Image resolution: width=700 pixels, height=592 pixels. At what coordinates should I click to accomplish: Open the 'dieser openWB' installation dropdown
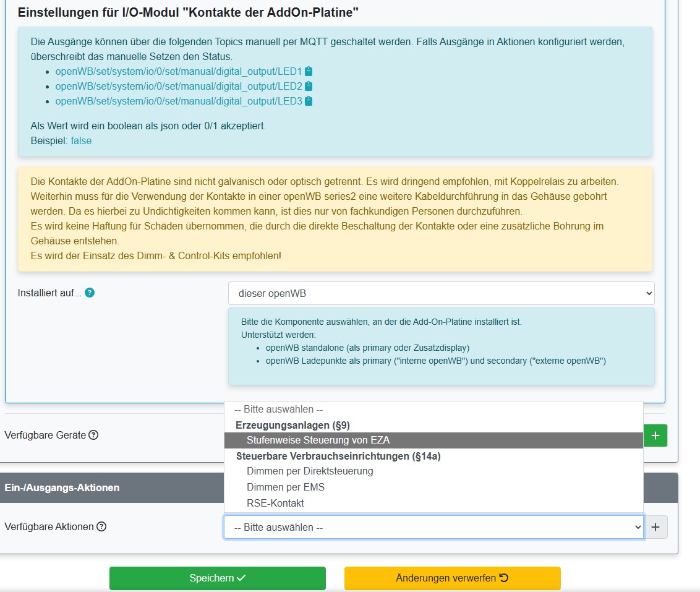[441, 293]
